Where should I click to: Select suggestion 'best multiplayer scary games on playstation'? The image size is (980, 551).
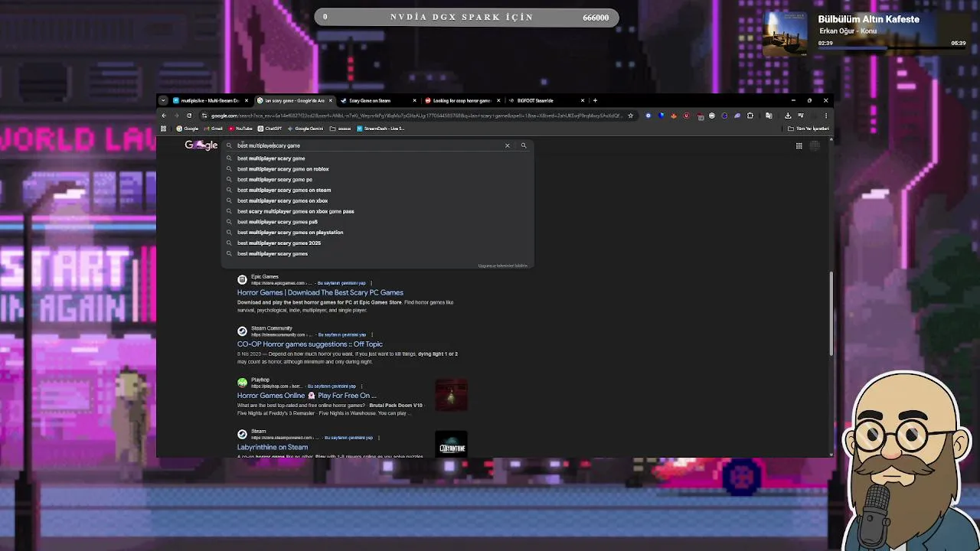coord(290,233)
